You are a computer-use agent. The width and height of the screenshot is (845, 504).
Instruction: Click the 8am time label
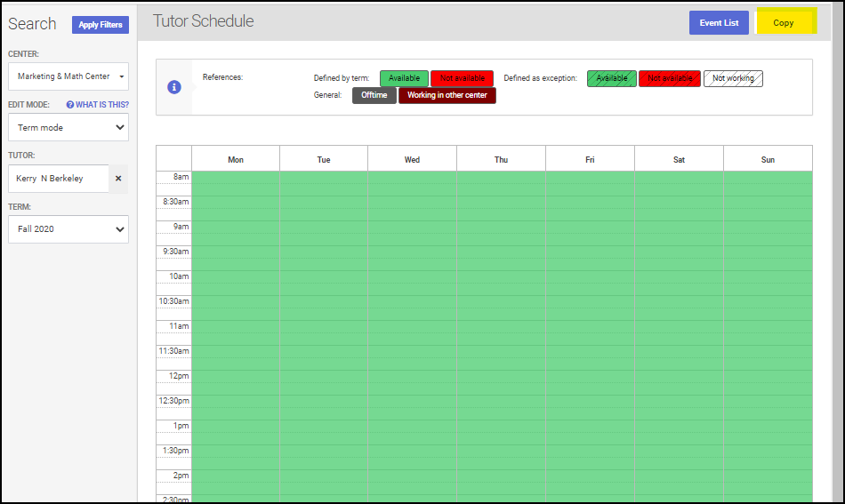coord(181,177)
